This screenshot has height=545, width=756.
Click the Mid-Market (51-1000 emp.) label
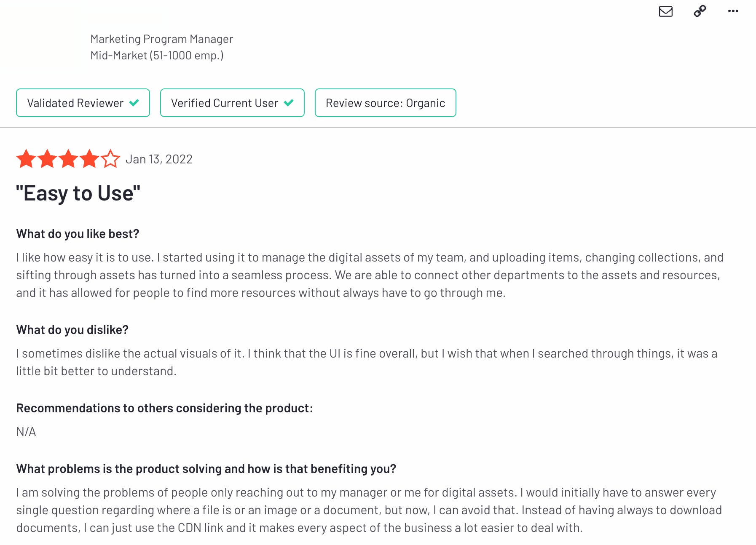click(x=157, y=56)
